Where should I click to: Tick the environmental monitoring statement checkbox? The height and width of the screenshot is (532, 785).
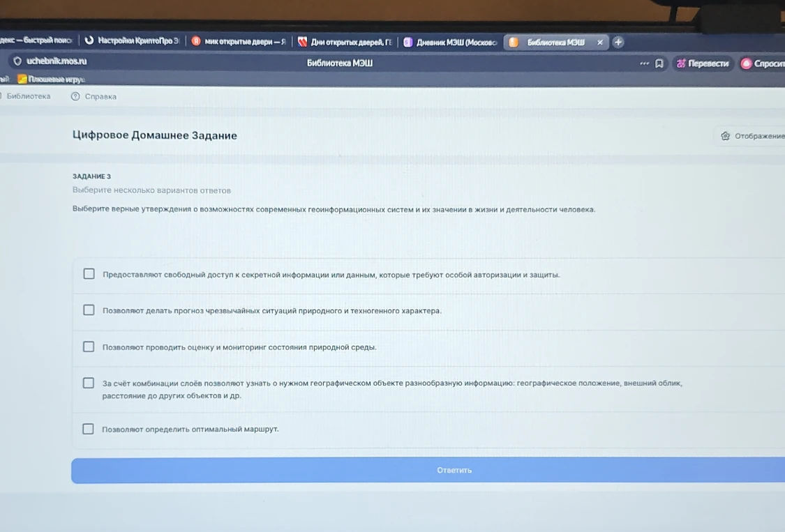click(89, 347)
